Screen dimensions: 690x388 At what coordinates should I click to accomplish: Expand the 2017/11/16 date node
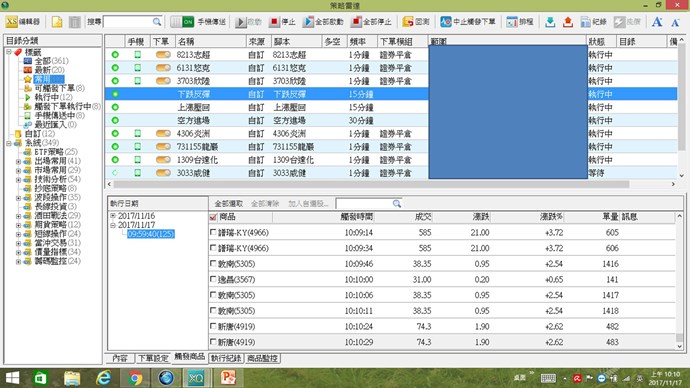click(x=113, y=216)
